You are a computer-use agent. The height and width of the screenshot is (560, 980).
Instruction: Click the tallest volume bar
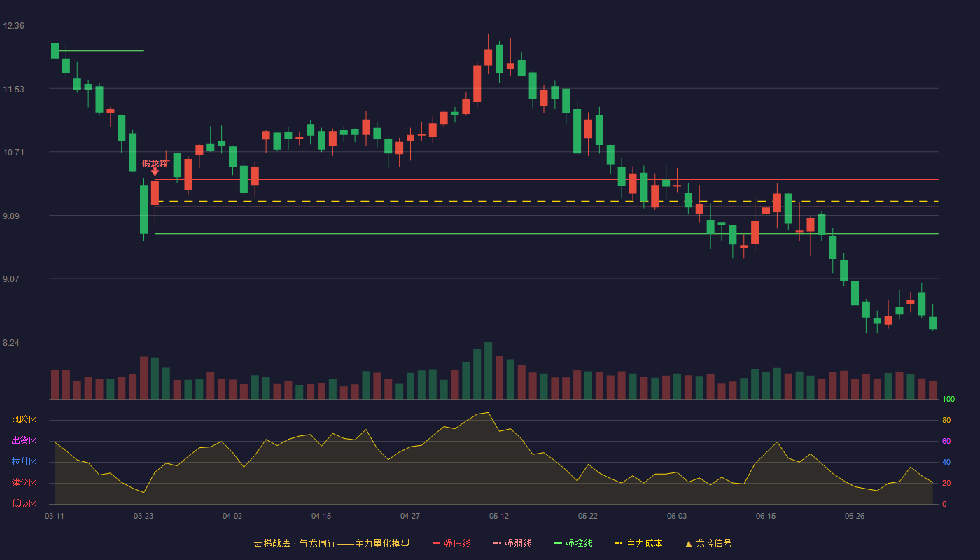[x=488, y=370]
